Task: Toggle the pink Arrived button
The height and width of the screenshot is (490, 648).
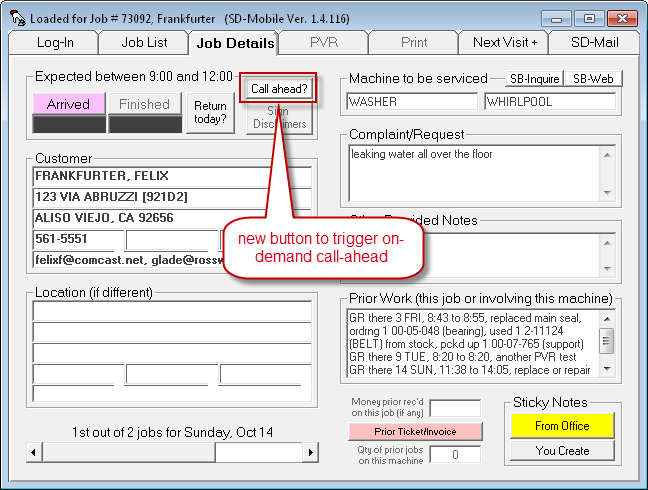Action: 68,104
